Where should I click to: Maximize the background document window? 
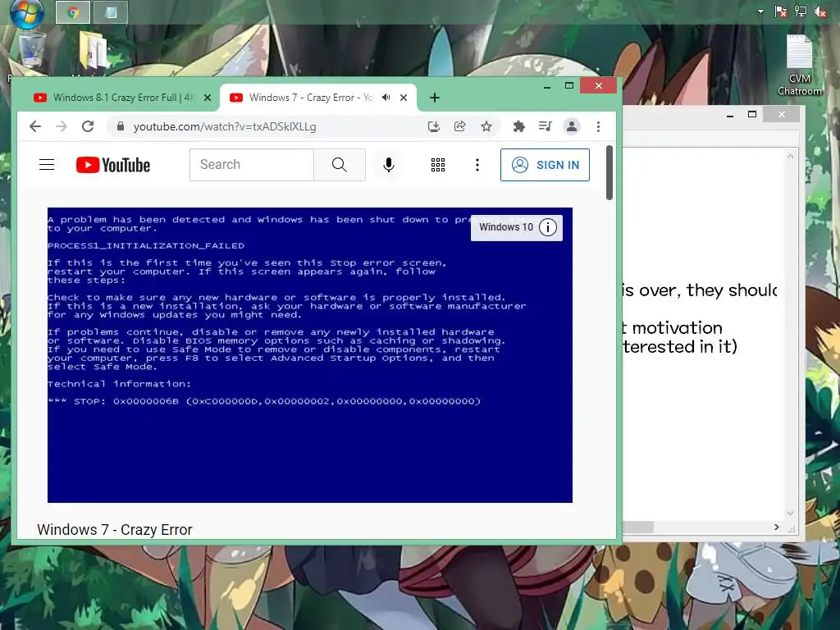752,115
